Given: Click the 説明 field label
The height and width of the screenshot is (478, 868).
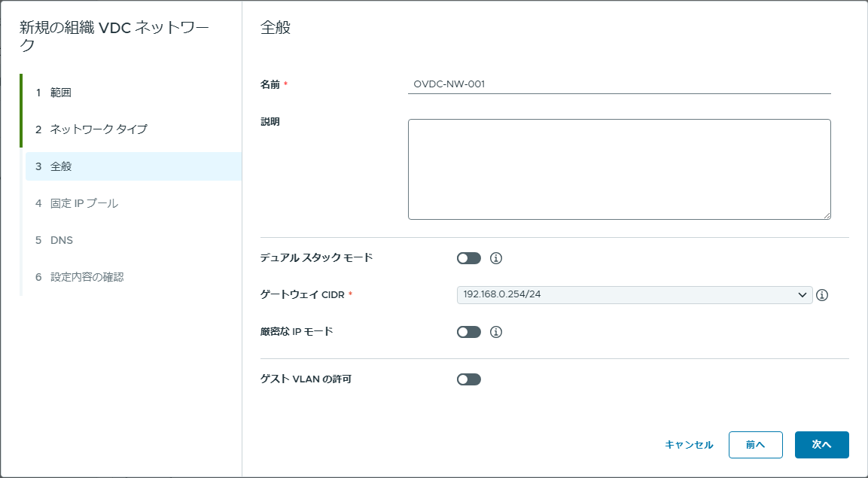Looking at the screenshot, I should (x=270, y=122).
